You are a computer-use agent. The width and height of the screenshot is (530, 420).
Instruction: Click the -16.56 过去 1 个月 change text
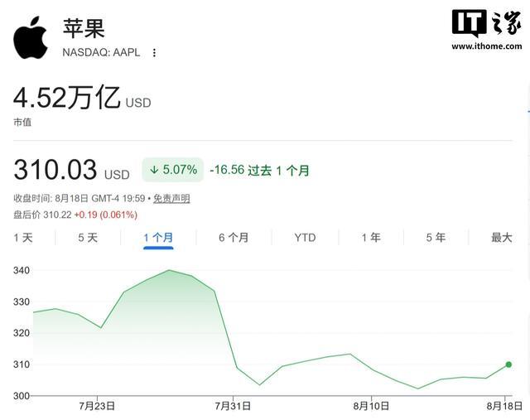(x=259, y=170)
